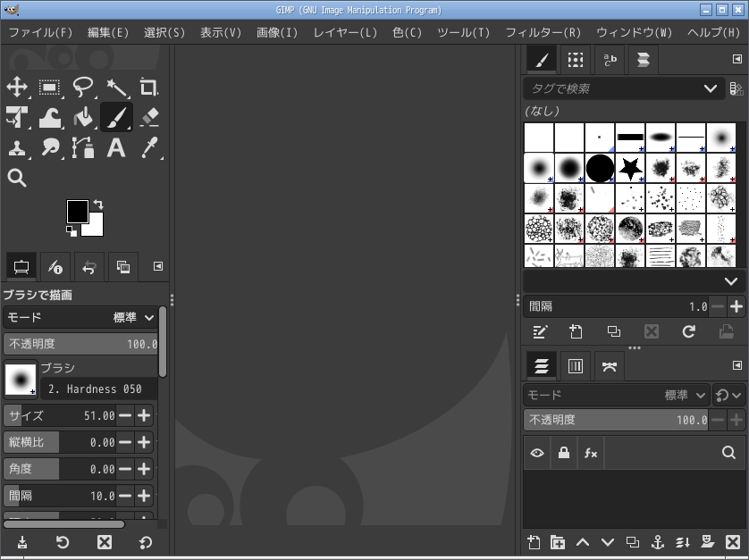The height and width of the screenshot is (560, 749).
Task: Save tool preset icon at bottom
Action: click(22, 542)
